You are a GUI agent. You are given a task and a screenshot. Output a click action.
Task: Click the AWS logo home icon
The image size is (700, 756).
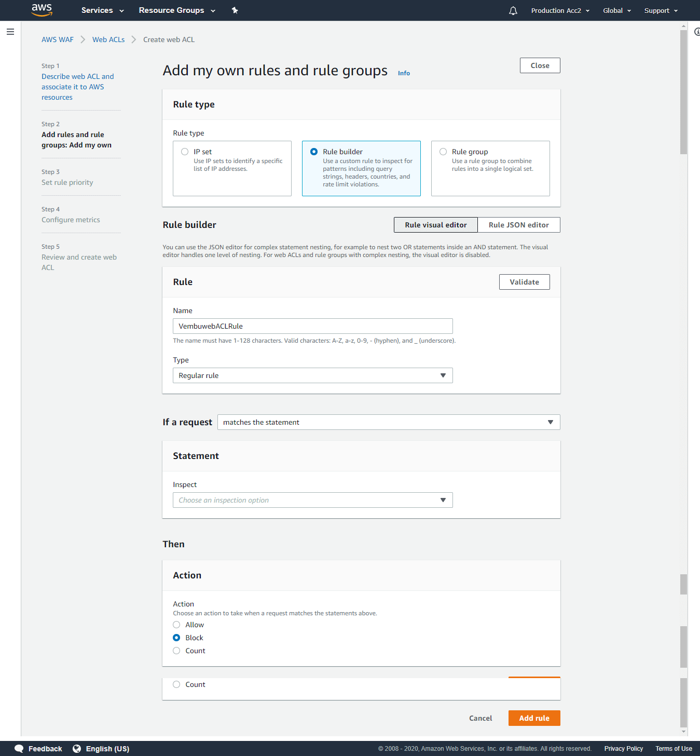(42, 10)
